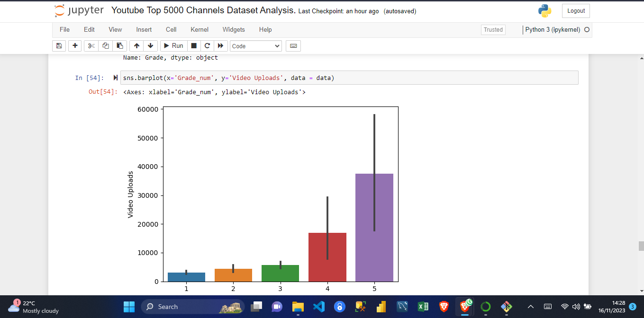The image size is (644, 318).
Task: Open the Kernel menu
Action: pyautogui.click(x=200, y=30)
